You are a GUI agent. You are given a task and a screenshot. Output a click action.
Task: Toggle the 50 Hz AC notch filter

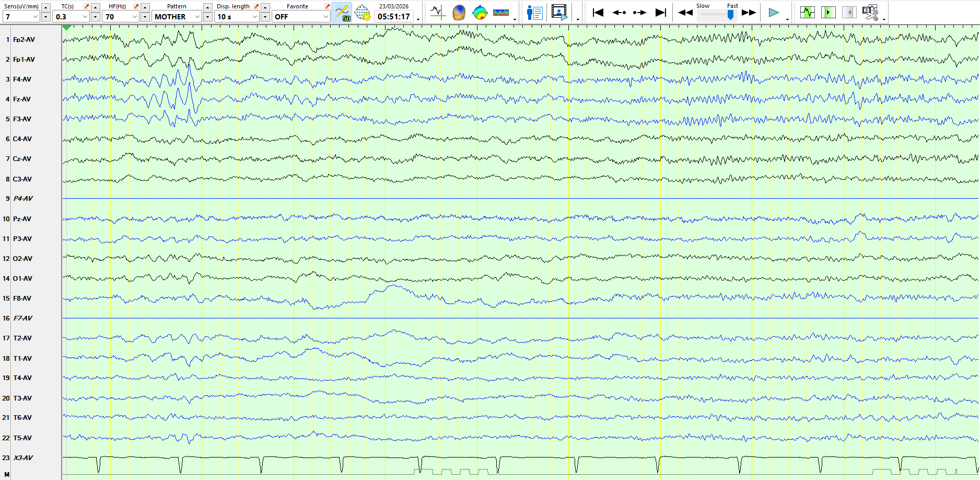coord(342,13)
